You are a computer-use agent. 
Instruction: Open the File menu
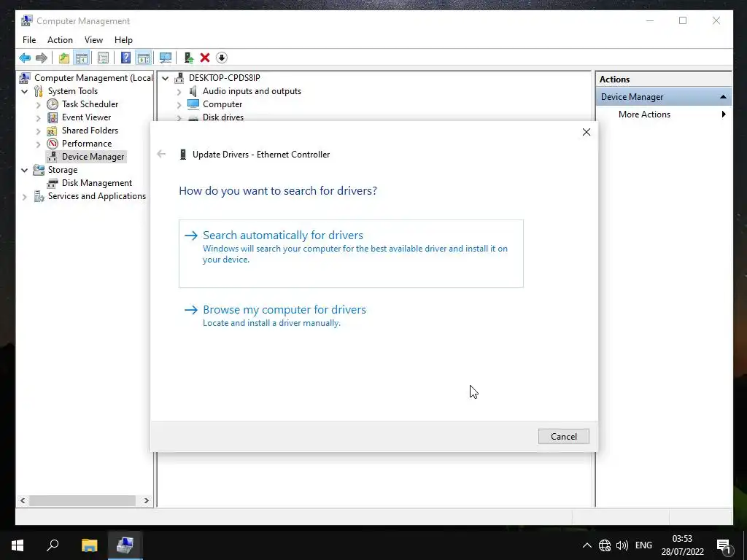29,40
